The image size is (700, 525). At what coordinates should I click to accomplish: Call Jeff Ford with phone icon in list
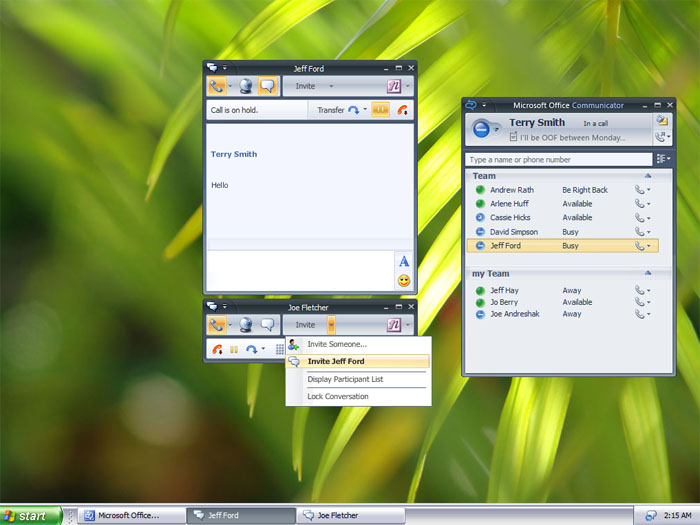coord(640,246)
